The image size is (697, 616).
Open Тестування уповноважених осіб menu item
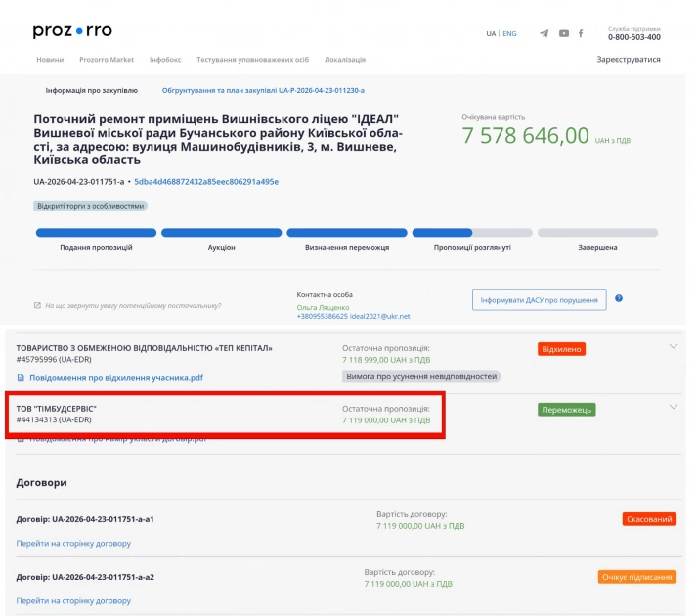(x=252, y=59)
